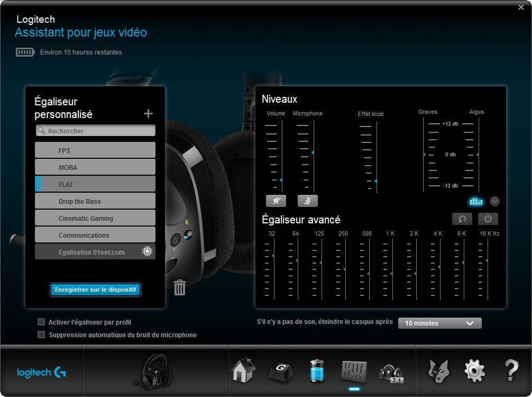
Task: Open the settings gear
Action: 475,371
